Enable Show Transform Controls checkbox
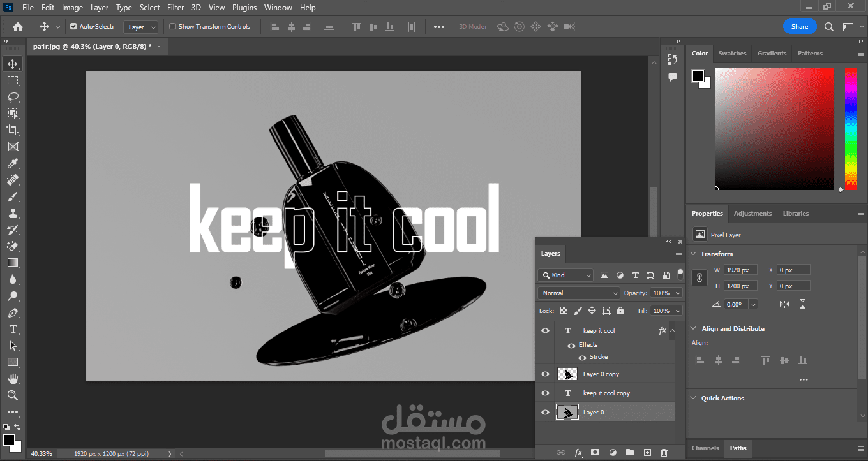868x461 pixels. pyautogui.click(x=172, y=27)
